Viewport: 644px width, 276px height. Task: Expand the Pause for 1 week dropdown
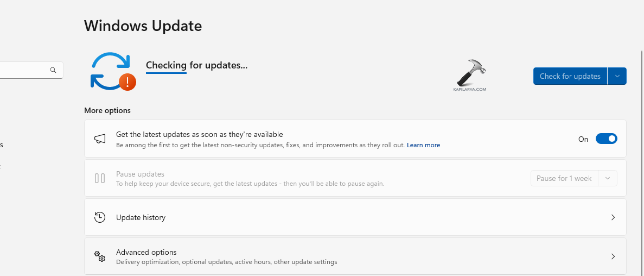[x=608, y=178]
